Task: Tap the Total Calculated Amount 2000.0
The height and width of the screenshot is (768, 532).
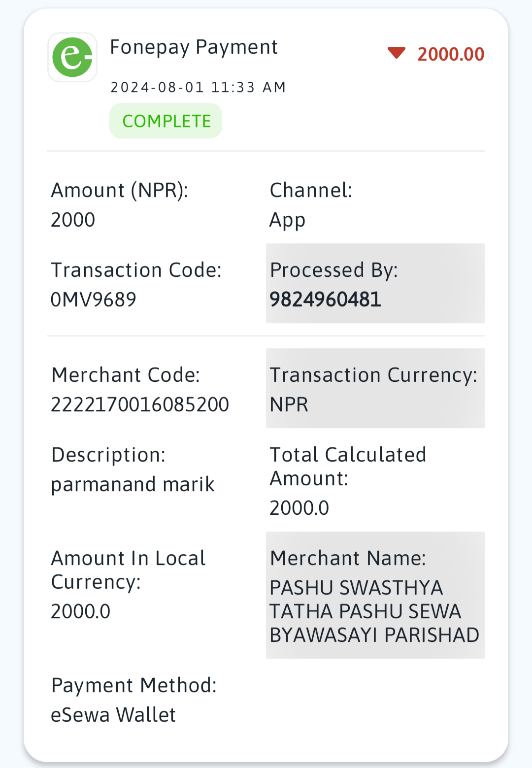Action: 299,508
